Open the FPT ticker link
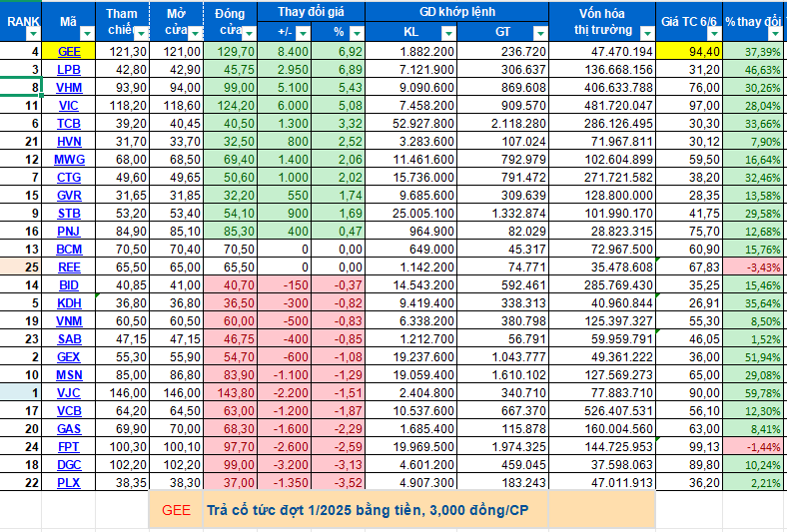Viewport: 787px width, 532px height. [69, 447]
